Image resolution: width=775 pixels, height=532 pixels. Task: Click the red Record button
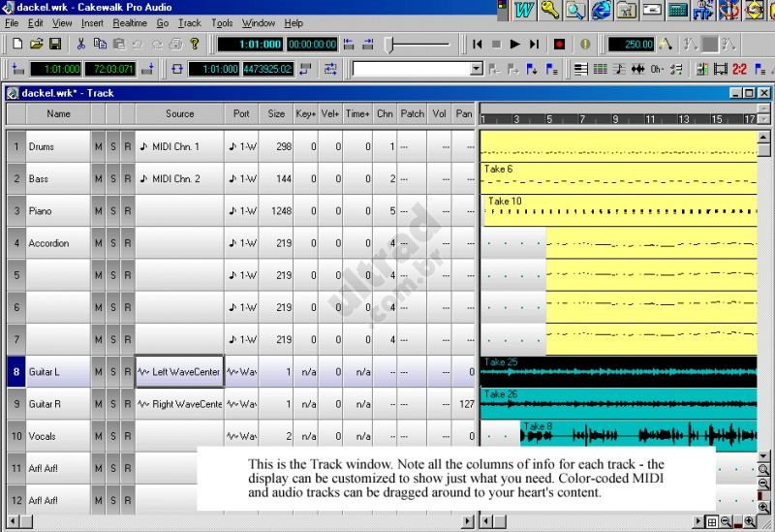click(x=560, y=45)
